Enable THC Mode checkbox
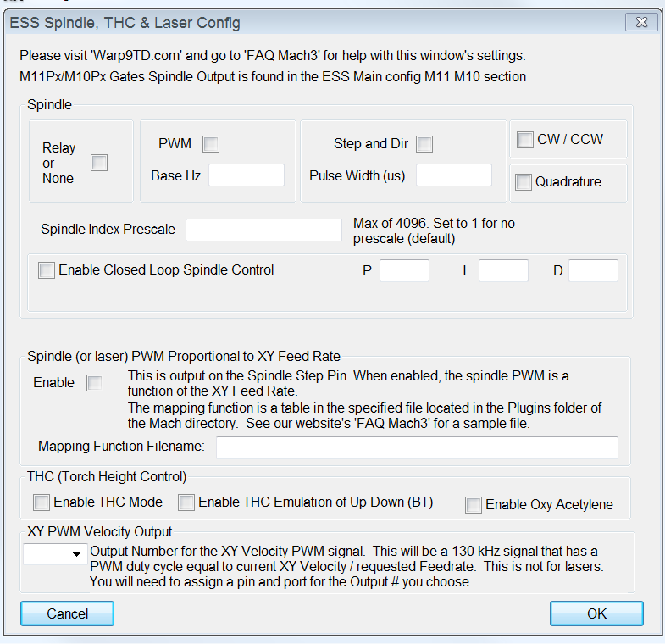Viewport: 665px width, 644px height. pyautogui.click(x=42, y=502)
